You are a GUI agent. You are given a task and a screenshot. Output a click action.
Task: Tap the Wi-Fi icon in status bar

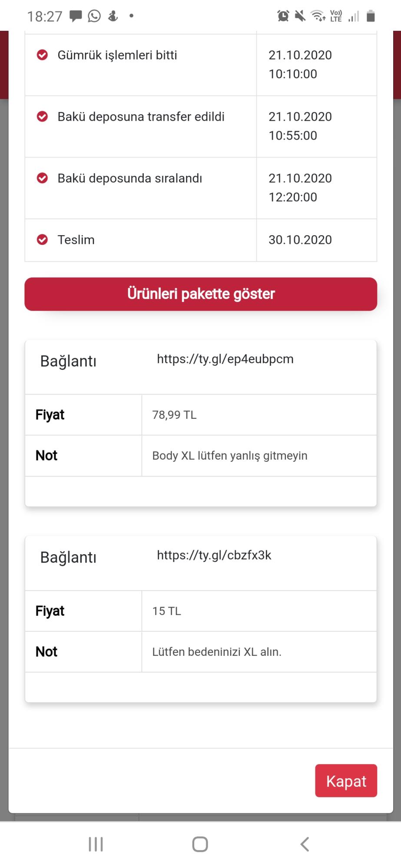coord(318,16)
